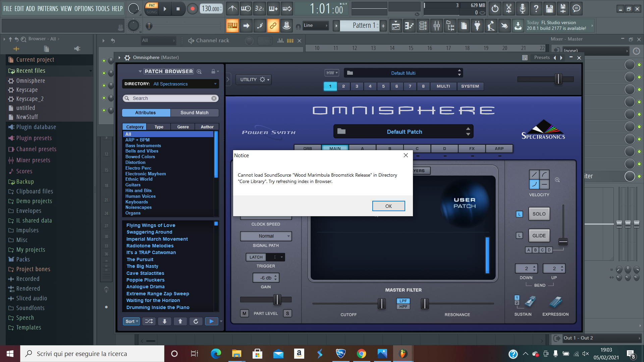Click the help question mark icon
Image resolution: width=644 pixels, height=362 pixels.
pyautogui.click(x=536, y=9)
